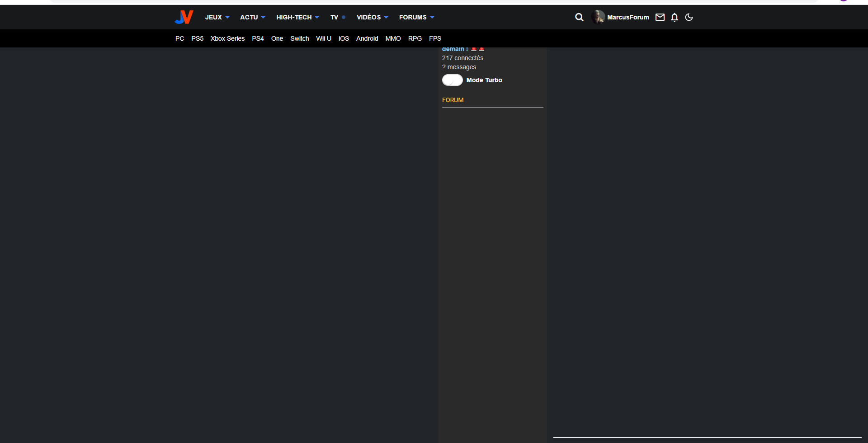The image size is (868, 443).
Task: Select the PS5 platform link
Action: [x=197, y=38]
